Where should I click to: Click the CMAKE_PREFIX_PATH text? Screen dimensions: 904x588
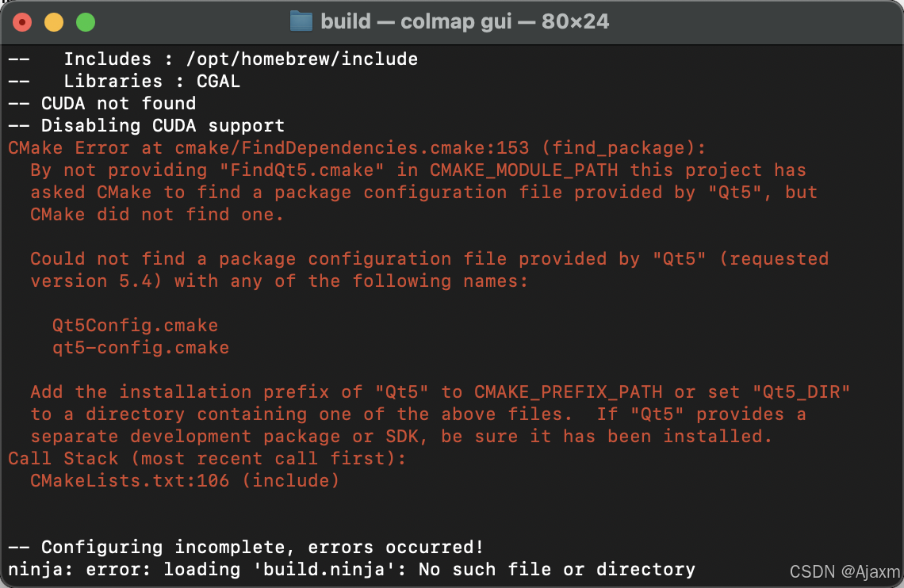(x=569, y=392)
